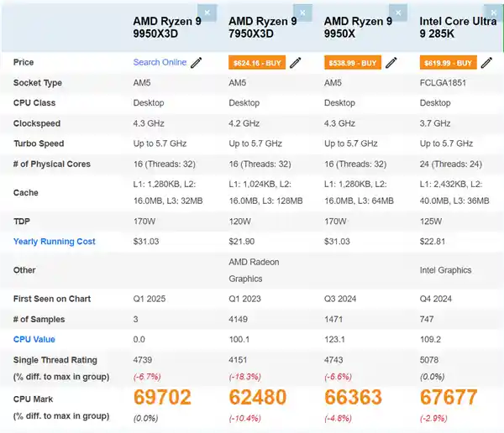Click the 24 (Threads: 24) cores value
Screen dimensions: 504x433
point(450,164)
